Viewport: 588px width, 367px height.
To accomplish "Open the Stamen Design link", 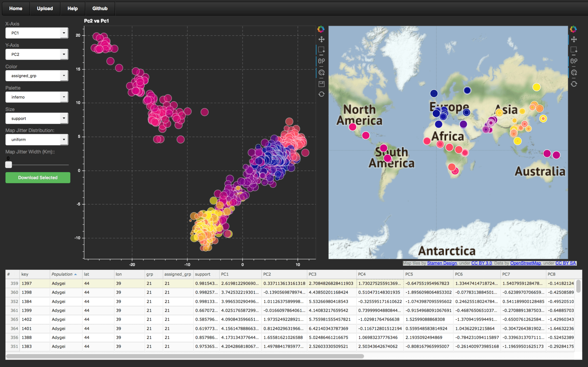I will [x=442, y=263].
